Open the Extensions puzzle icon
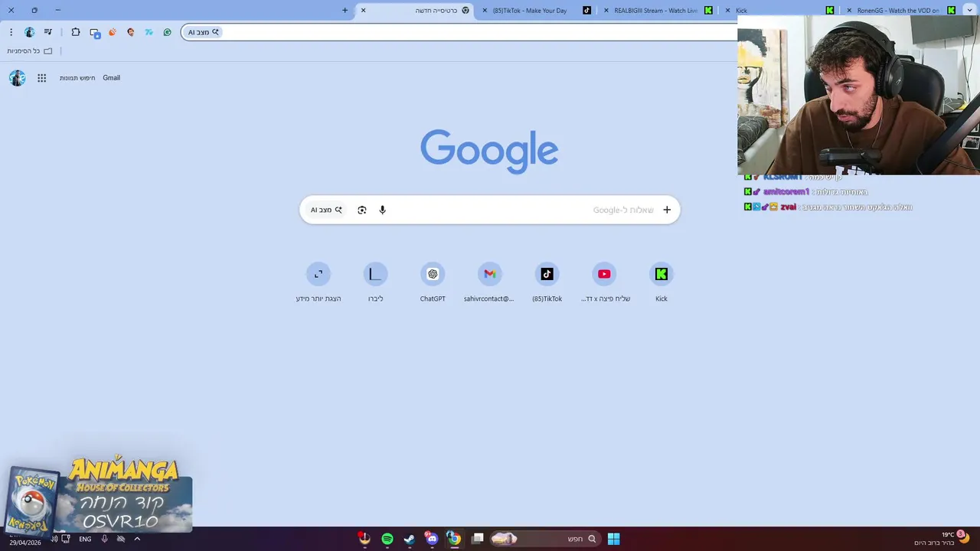The image size is (980, 551). (75, 32)
